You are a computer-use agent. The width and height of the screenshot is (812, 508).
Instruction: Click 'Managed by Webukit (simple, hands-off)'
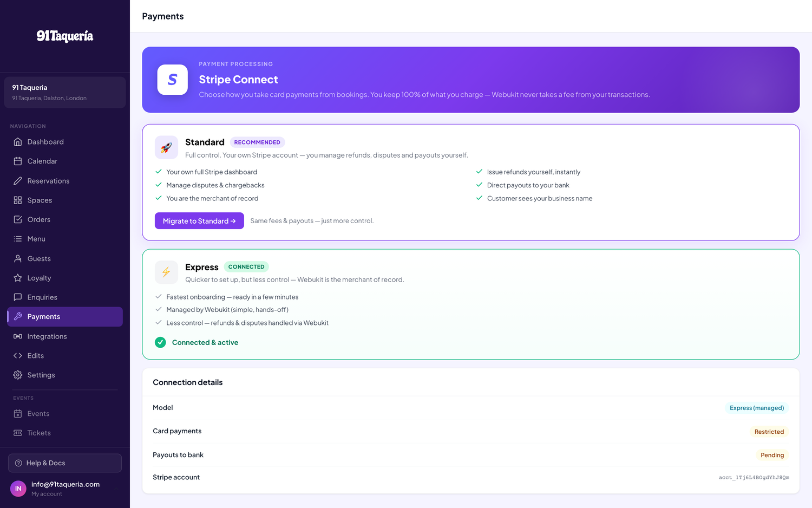click(227, 310)
